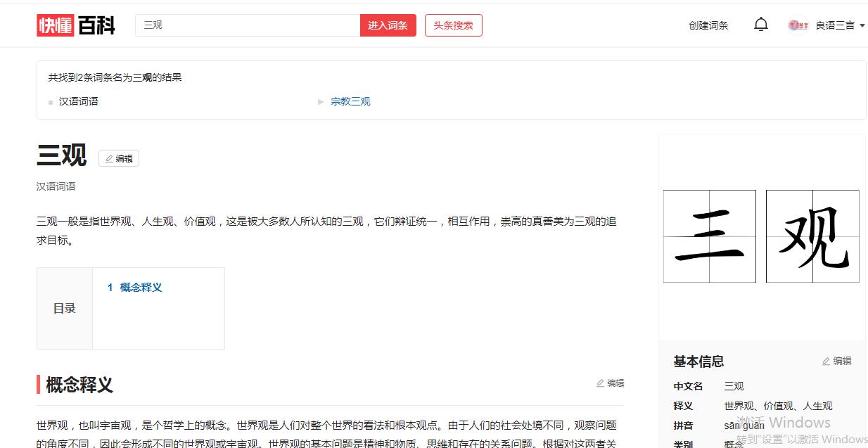This screenshot has width=868, height=448.
Task: Select the 汉语词语 search result entry
Action: click(79, 101)
